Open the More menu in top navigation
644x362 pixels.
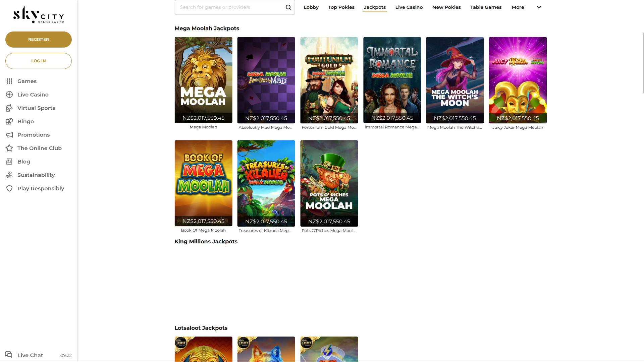tap(518, 7)
